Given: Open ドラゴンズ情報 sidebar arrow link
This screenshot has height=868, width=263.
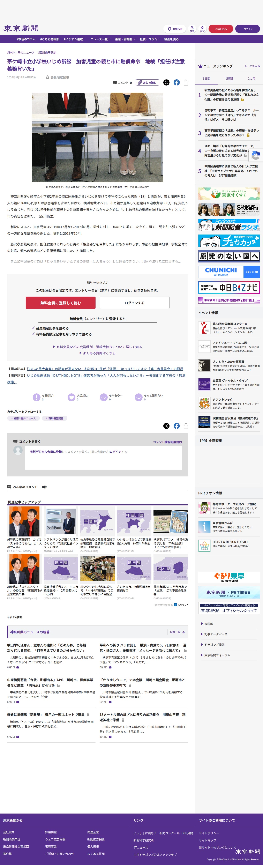Looking at the screenshot, I should (x=213, y=645).
